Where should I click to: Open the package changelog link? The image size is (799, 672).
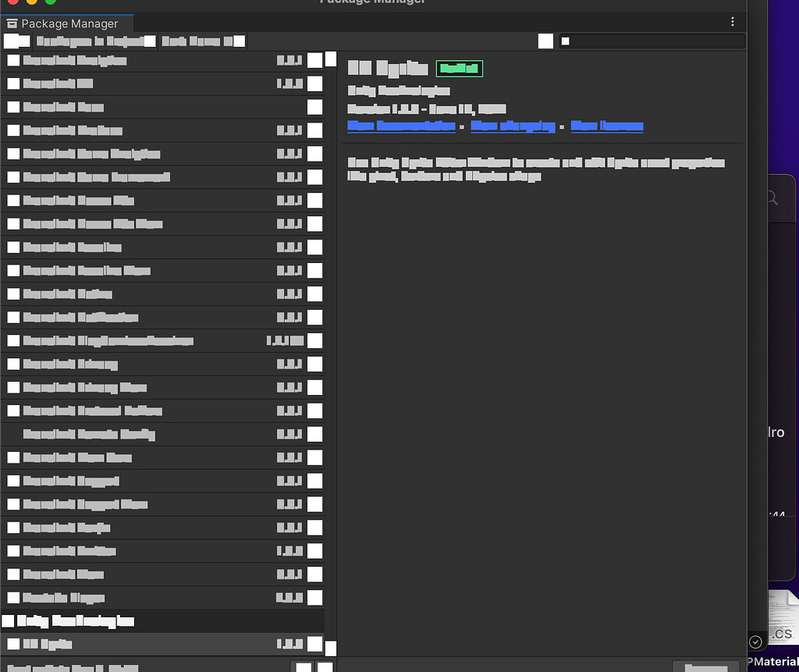[x=513, y=126]
